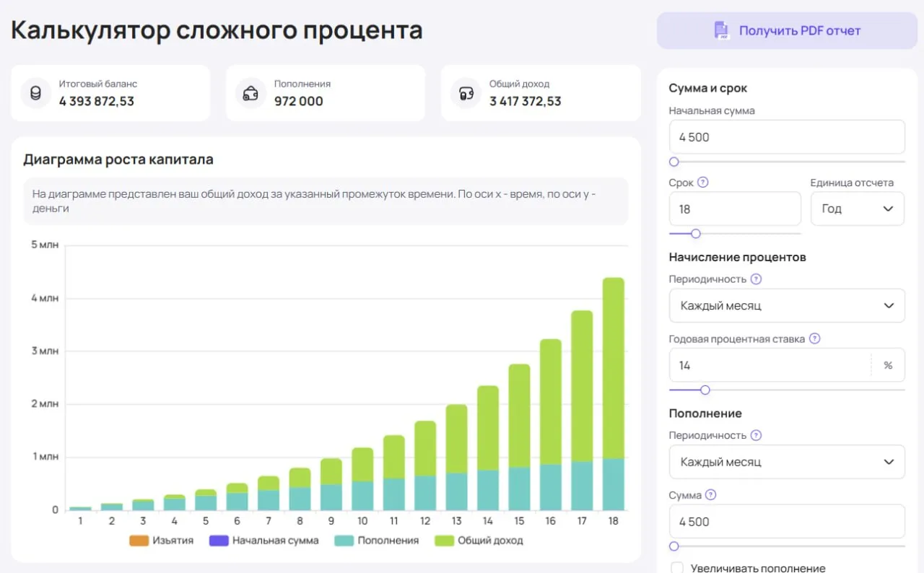
Task: Click the Сумма и срок section heading
Action: [x=708, y=88]
